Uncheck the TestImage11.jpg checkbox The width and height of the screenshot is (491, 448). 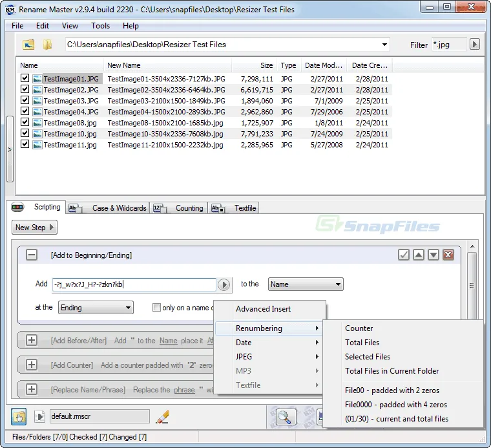pos(25,144)
